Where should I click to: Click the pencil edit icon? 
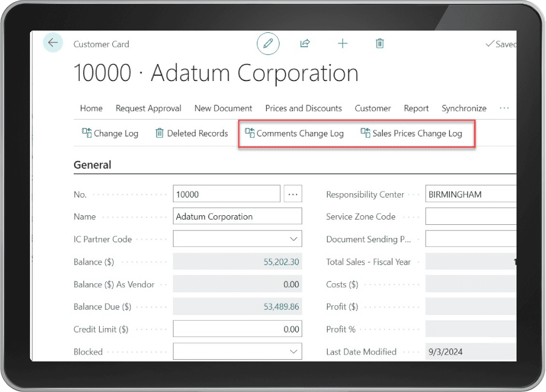[268, 44]
